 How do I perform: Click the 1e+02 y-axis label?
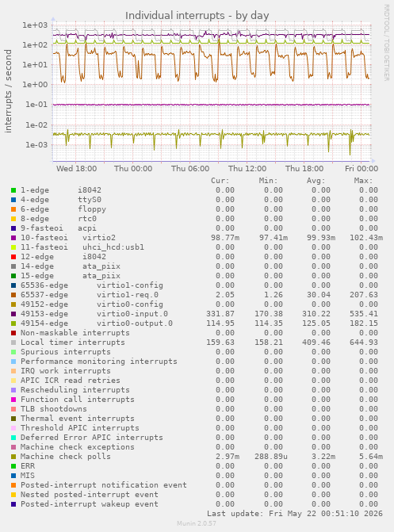click(x=35, y=44)
